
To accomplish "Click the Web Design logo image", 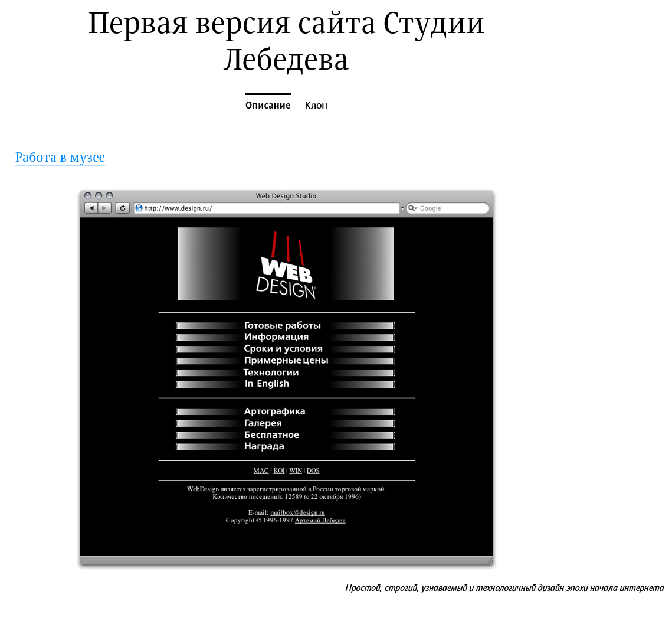I will click(286, 264).
